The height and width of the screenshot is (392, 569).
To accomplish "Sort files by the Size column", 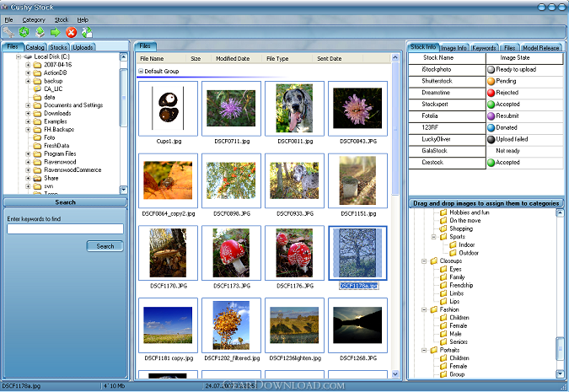I will tap(196, 58).
